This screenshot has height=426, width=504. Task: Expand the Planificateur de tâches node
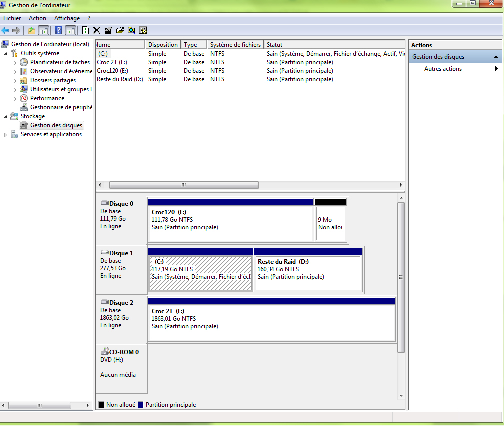click(15, 63)
